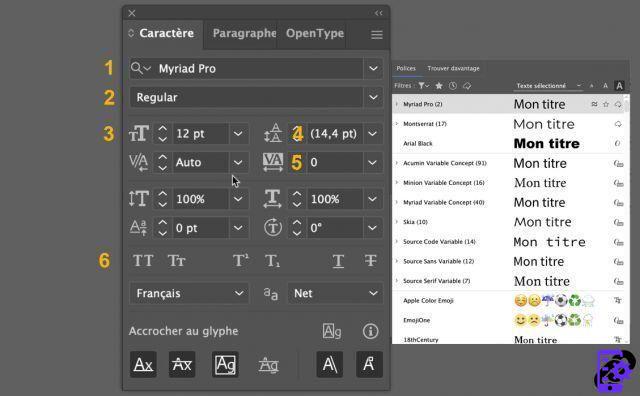Switch to the Paragraphe tab
The image size is (640, 396).
pyautogui.click(x=244, y=33)
